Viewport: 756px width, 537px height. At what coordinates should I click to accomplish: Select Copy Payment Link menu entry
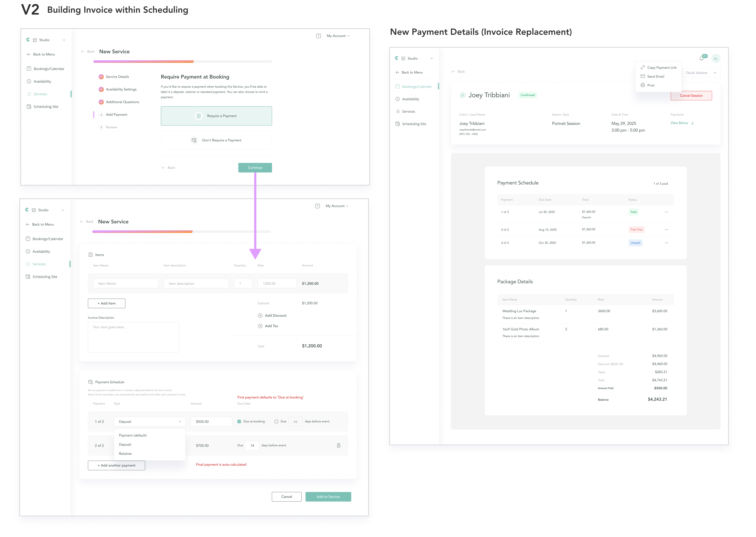[x=661, y=67]
